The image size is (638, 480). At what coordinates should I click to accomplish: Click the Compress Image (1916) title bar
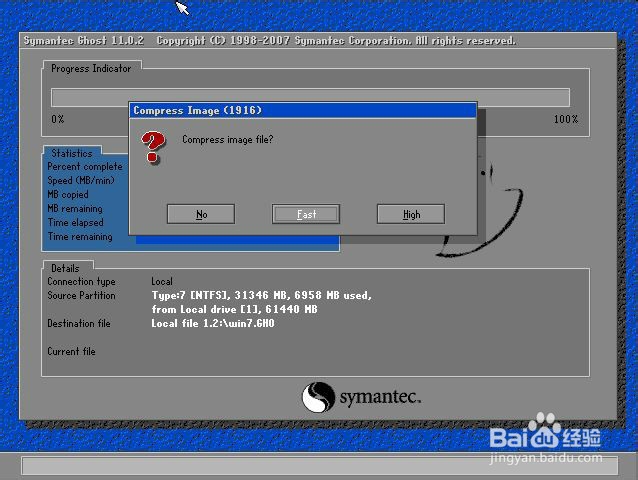[303, 110]
